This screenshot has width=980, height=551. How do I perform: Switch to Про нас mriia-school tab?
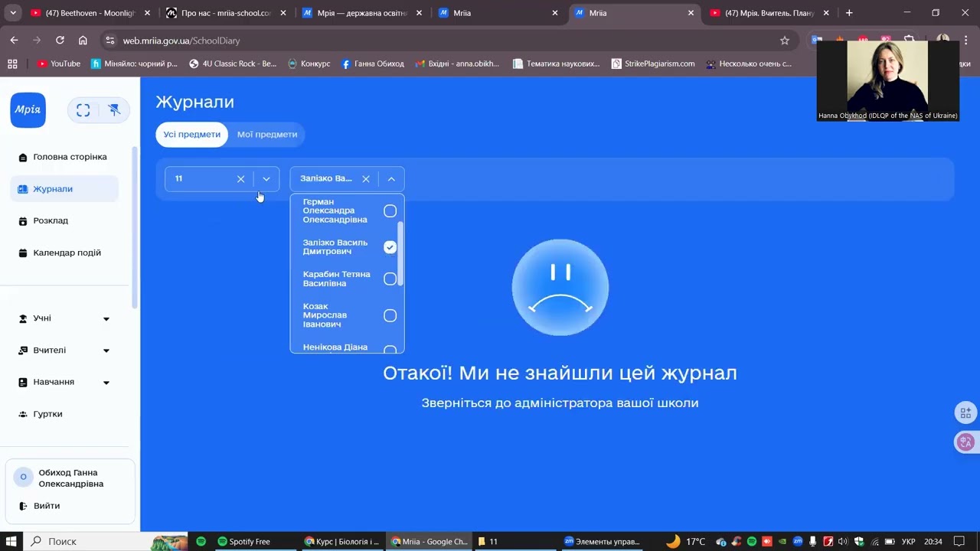[226, 13]
